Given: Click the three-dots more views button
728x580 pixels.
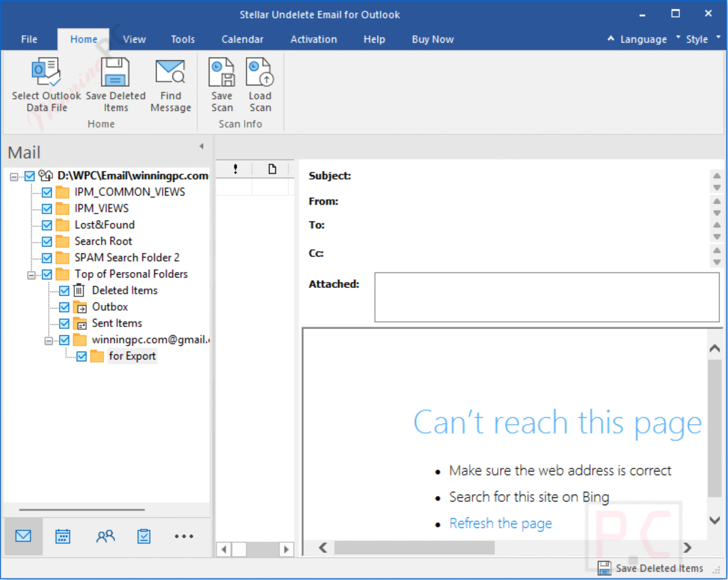Looking at the screenshot, I should coord(184,536).
